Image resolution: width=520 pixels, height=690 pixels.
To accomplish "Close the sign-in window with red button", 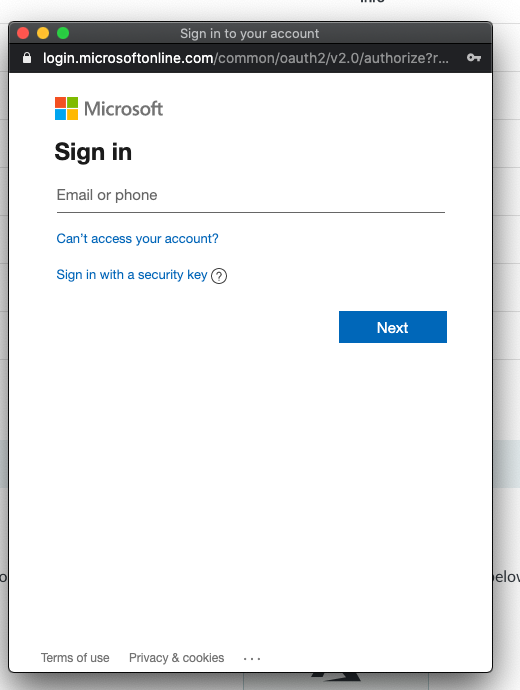I will click(x=23, y=33).
